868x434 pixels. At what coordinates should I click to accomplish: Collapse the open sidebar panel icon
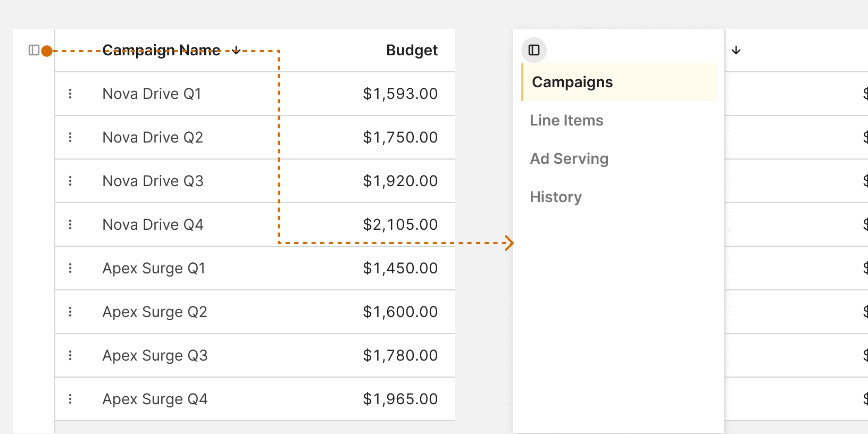[x=534, y=50]
